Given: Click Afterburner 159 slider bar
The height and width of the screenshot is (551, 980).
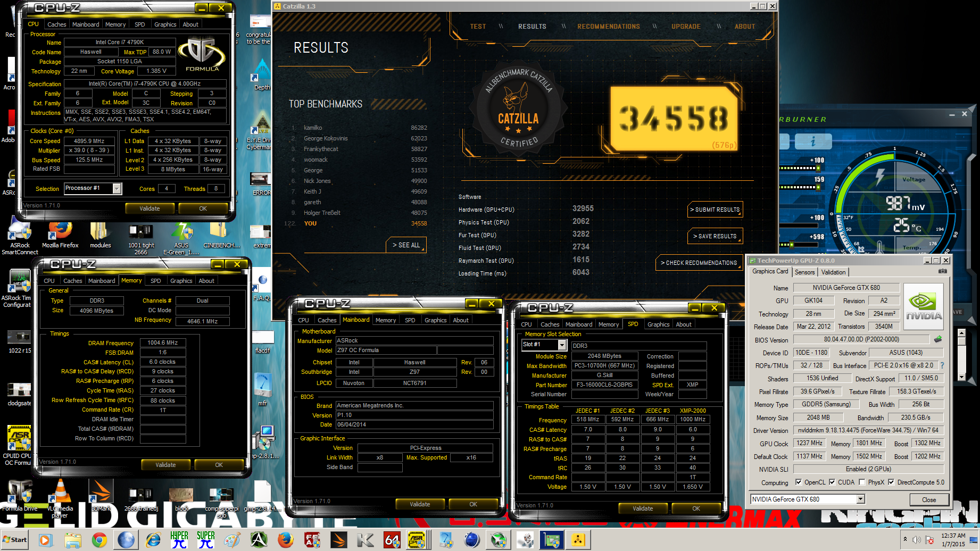Looking at the screenshot, I should [799, 187].
